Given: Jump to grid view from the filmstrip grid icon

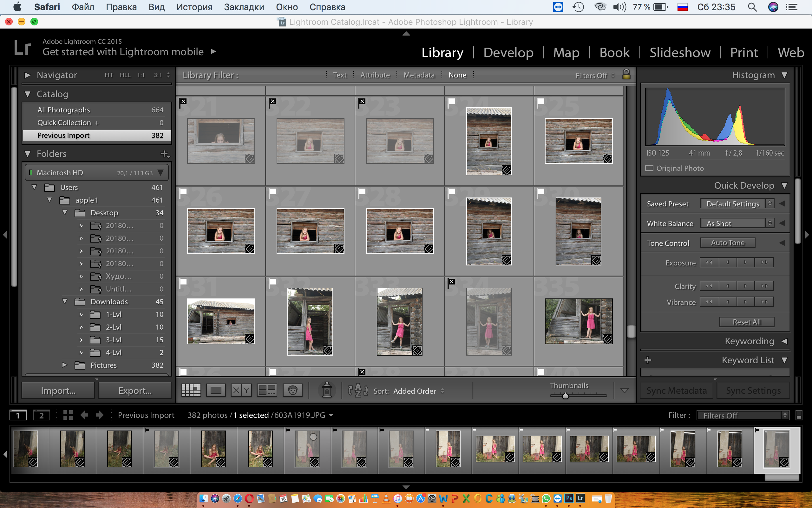Looking at the screenshot, I should [x=68, y=415].
